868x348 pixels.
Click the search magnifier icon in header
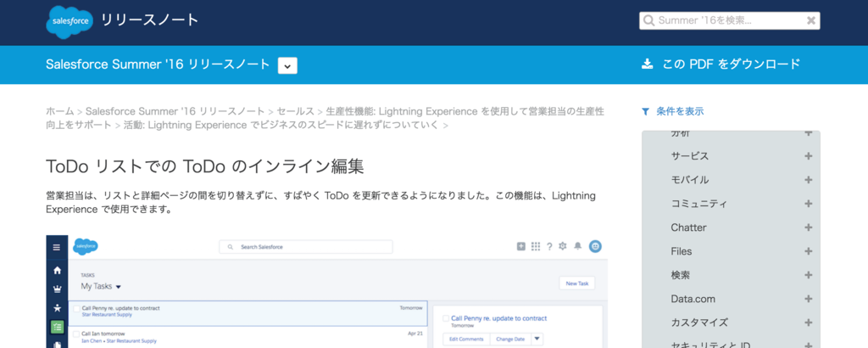coord(648,20)
